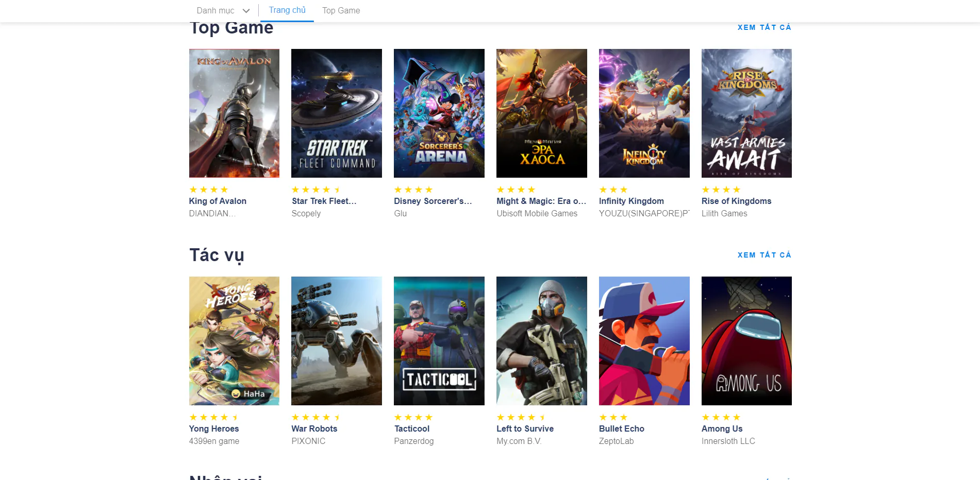Click the Disney Sorcerer's title link
The height and width of the screenshot is (480, 980).
click(433, 201)
